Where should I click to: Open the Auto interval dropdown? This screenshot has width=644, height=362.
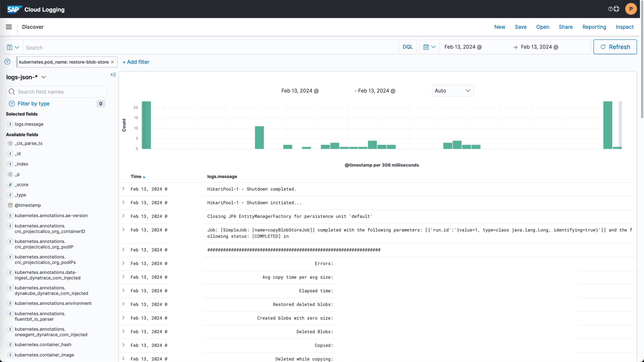point(453,90)
